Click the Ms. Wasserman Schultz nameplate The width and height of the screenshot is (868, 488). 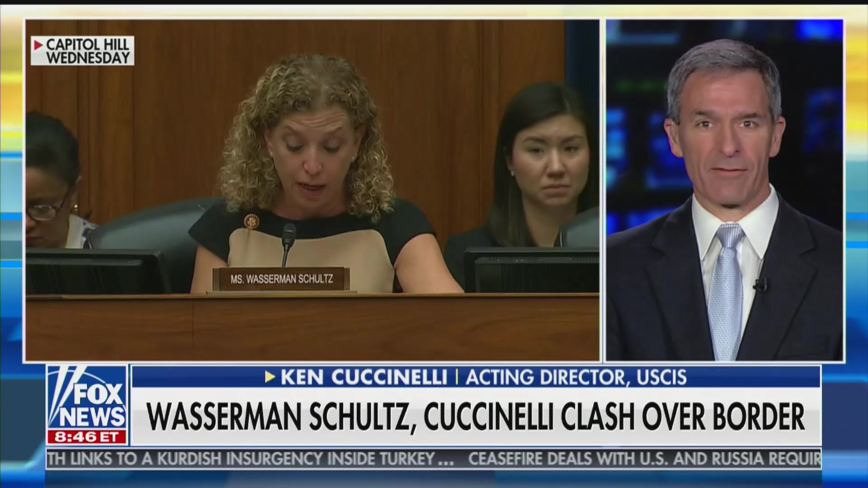[x=281, y=279]
